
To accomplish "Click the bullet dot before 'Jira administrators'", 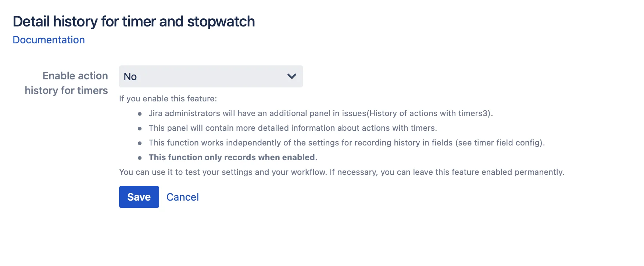I will point(140,114).
